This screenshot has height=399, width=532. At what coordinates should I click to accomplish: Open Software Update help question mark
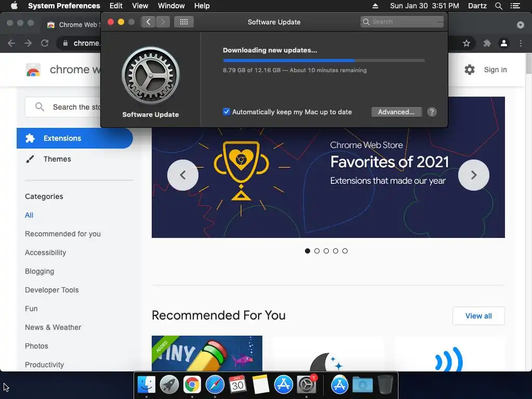[432, 112]
